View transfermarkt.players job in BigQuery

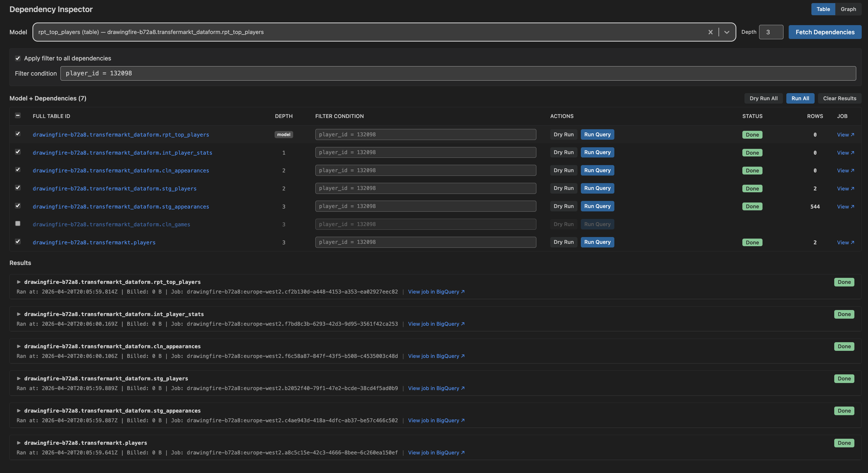(x=436, y=453)
